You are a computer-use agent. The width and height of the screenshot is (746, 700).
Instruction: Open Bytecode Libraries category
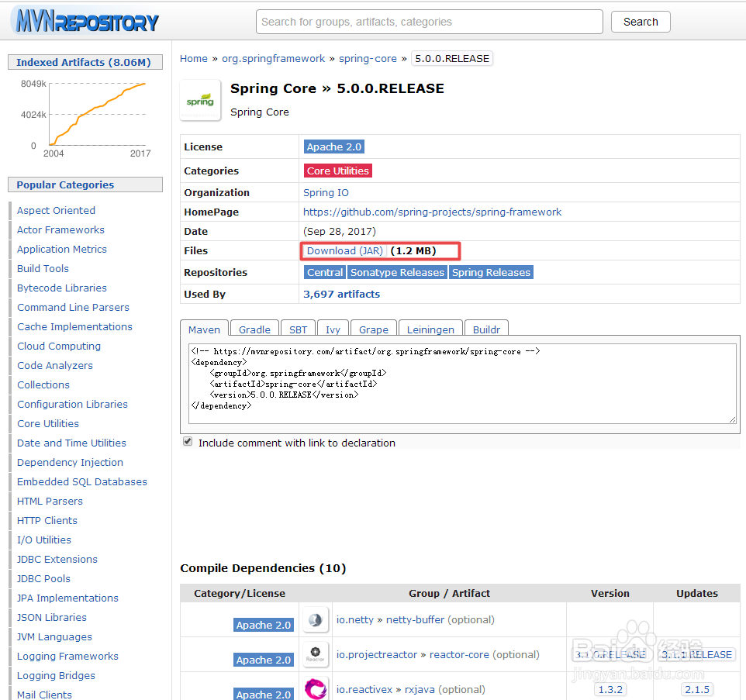pos(62,288)
